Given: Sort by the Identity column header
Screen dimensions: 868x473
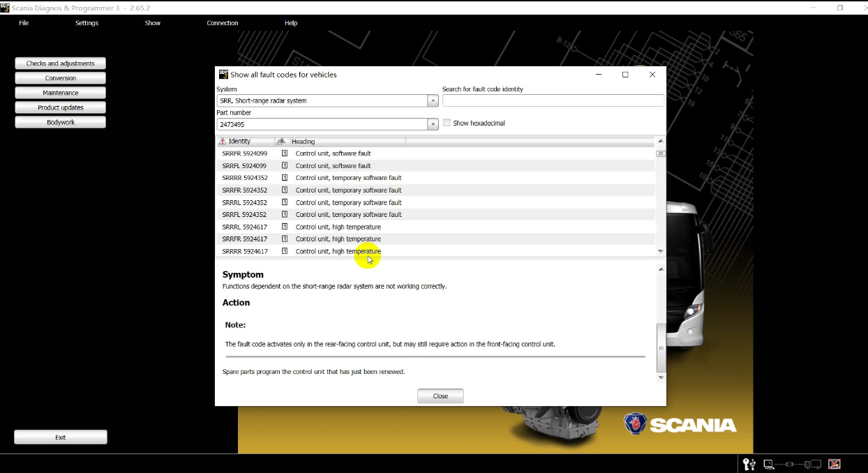Looking at the screenshot, I should click(246, 141).
